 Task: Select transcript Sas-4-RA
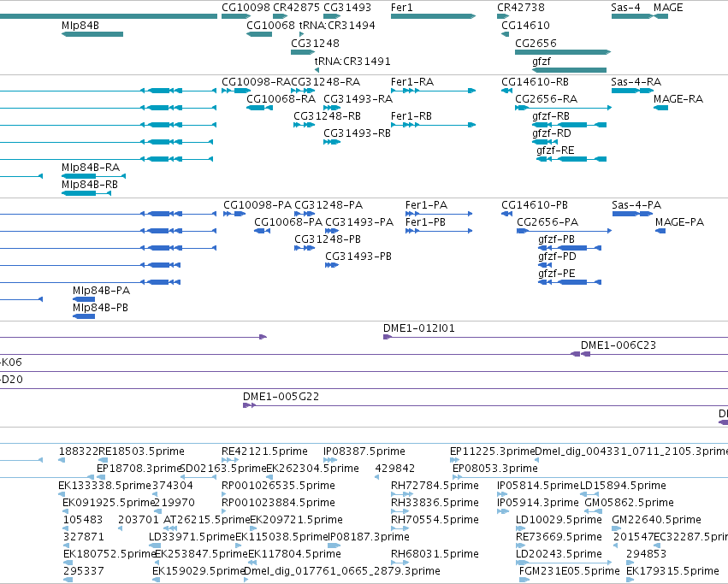coord(636,82)
